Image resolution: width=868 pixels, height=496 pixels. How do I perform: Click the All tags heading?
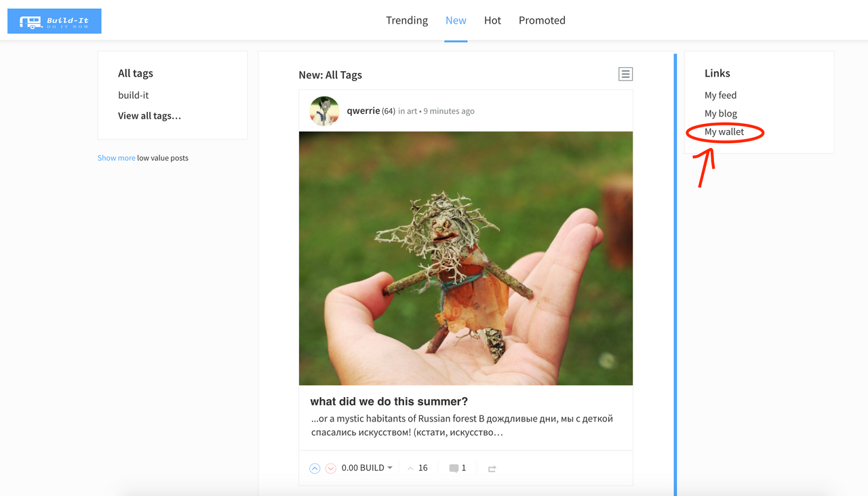tap(136, 73)
